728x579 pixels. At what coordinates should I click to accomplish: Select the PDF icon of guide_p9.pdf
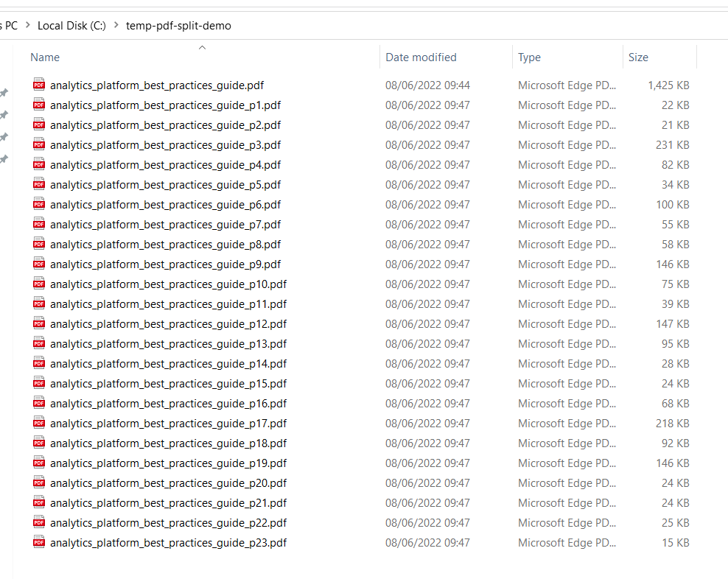click(39, 264)
